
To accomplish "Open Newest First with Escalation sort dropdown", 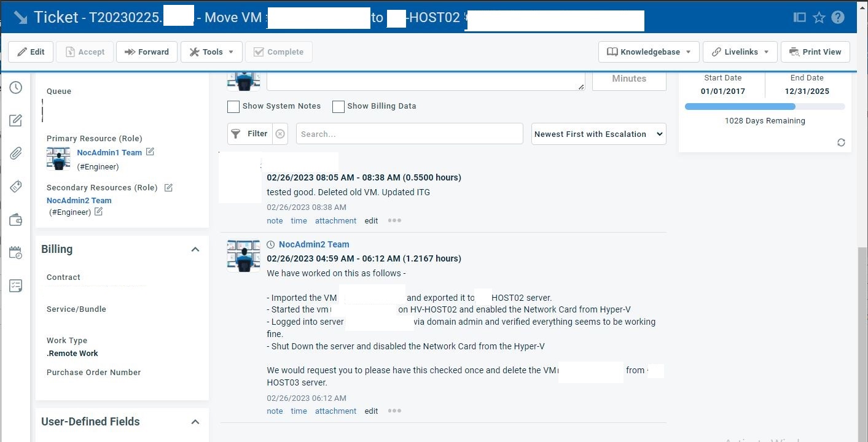I will pyautogui.click(x=598, y=134).
